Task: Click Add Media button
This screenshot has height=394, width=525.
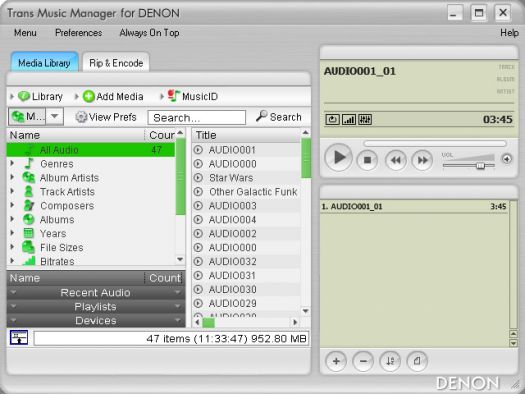Action: coord(113,97)
